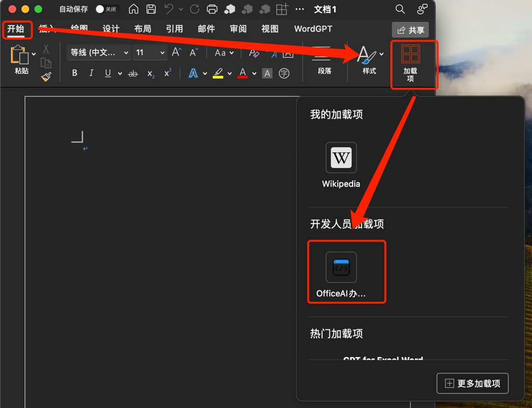Expand the Styles dropdown arrow
This screenshot has height=408, width=532.
382,54
